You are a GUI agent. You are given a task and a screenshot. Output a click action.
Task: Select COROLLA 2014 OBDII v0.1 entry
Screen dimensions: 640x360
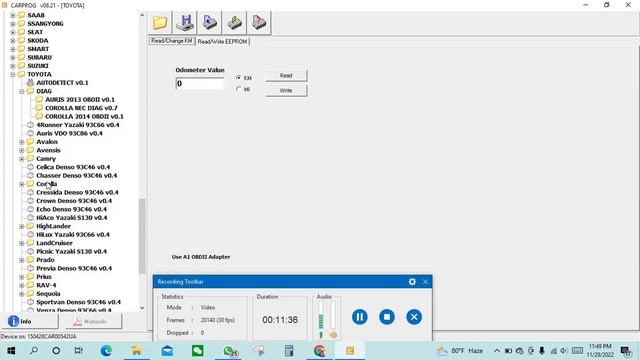(84, 116)
